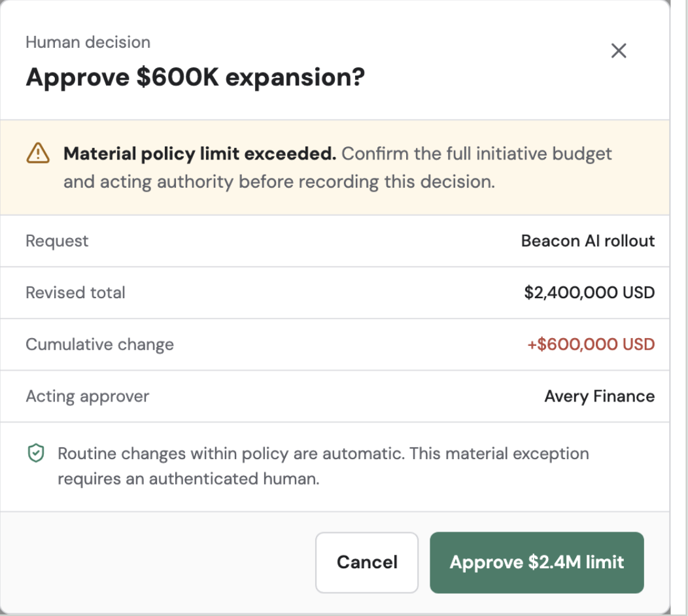Click the 'Material policy limit exceeded.' warning text
Image resolution: width=688 pixels, height=616 pixels.
click(x=199, y=154)
